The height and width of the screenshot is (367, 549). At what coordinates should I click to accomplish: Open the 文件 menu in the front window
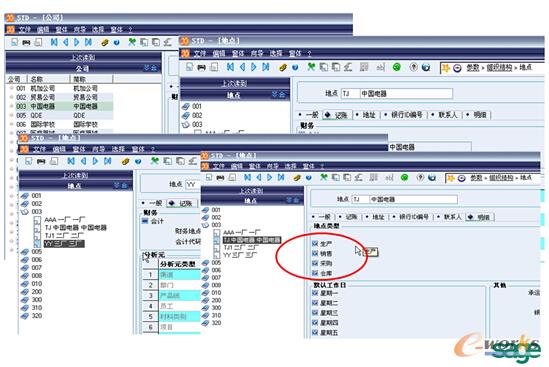click(218, 166)
